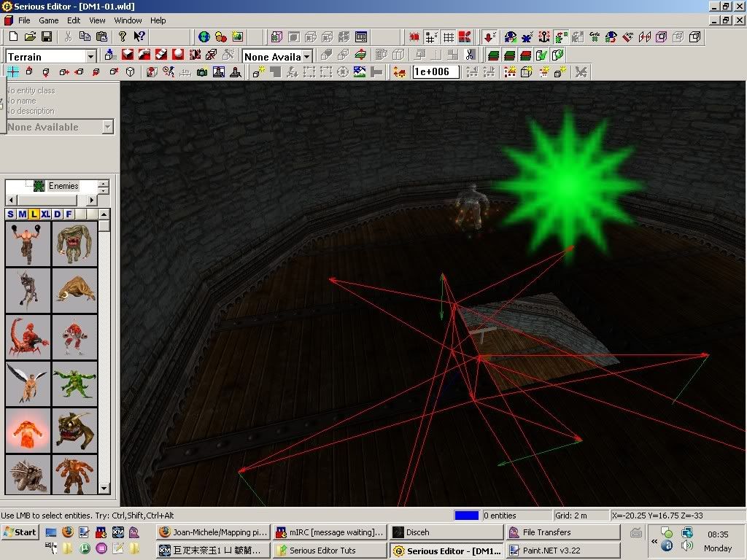
Task: Toggle the red layers button
Action: point(525,55)
